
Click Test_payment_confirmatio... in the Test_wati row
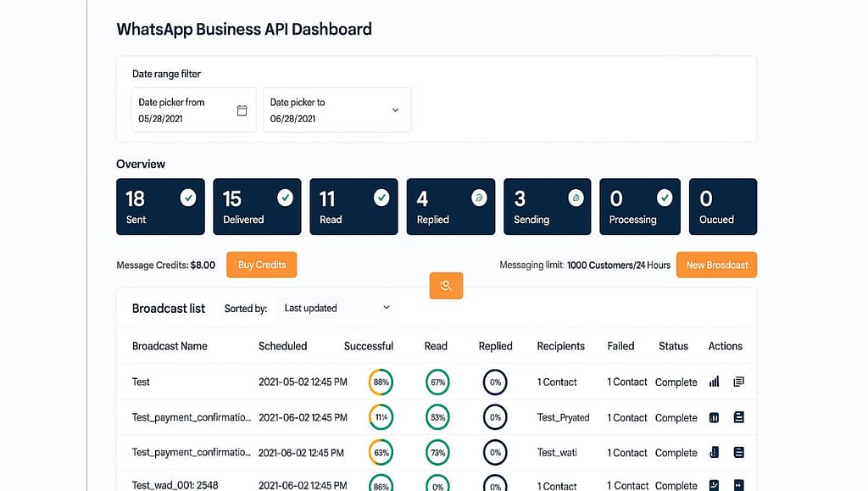pos(192,452)
